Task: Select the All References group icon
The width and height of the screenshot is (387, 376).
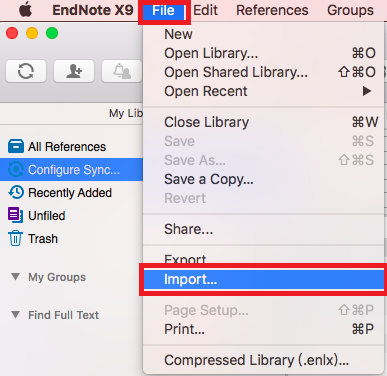Action: 16,146
